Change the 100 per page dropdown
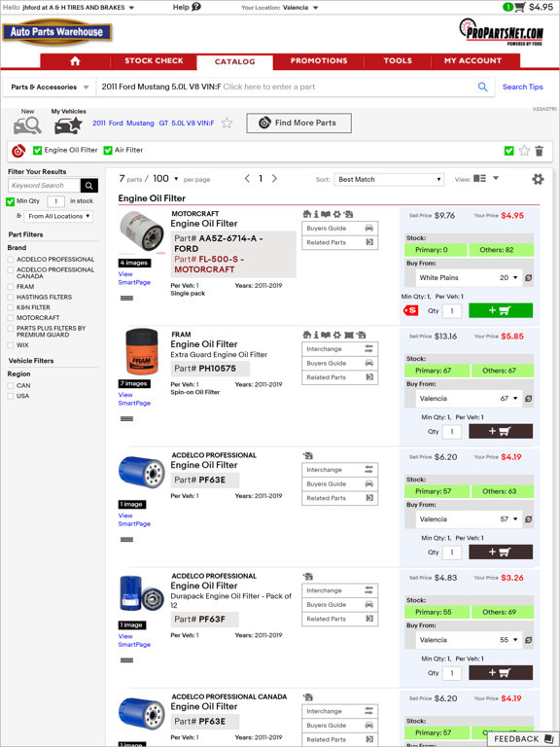 tap(165, 179)
